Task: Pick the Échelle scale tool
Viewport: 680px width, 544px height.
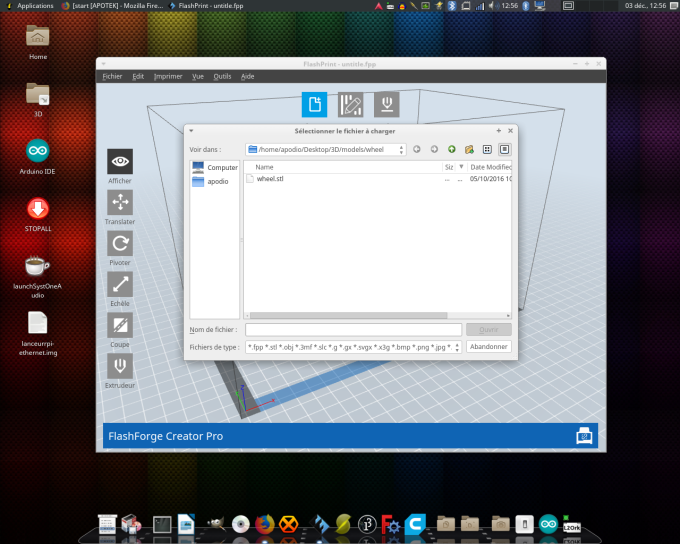Action: point(120,285)
